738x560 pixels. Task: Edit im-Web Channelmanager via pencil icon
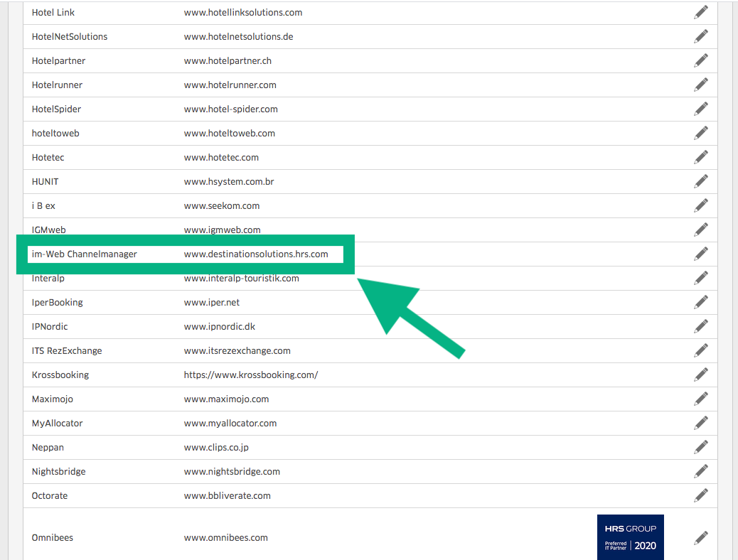701,254
